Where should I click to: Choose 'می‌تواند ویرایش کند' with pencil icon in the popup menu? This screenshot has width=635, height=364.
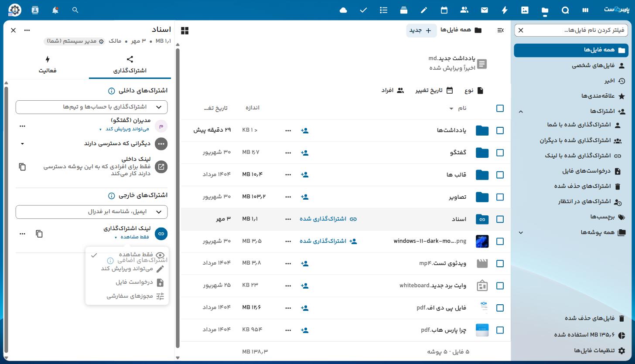(x=127, y=269)
